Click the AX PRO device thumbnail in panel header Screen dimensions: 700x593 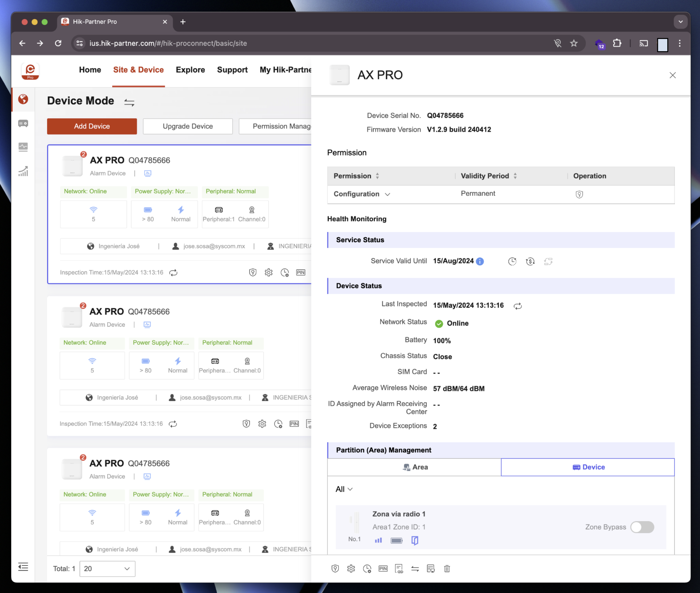click(340, 75)
